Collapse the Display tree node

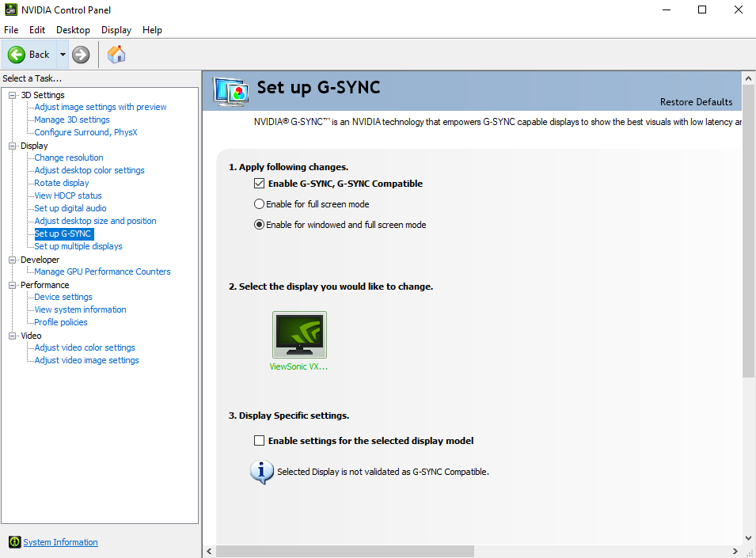[x=13, y=146]
